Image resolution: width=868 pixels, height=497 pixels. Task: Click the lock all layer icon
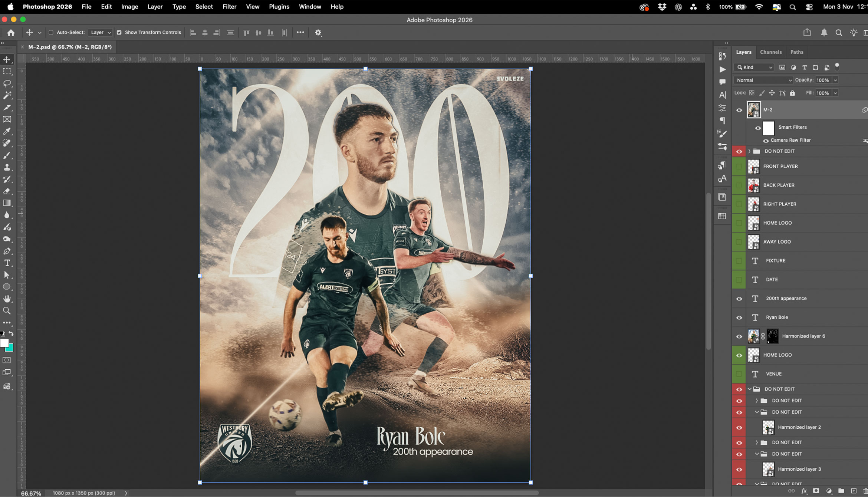tap(792, 93)
